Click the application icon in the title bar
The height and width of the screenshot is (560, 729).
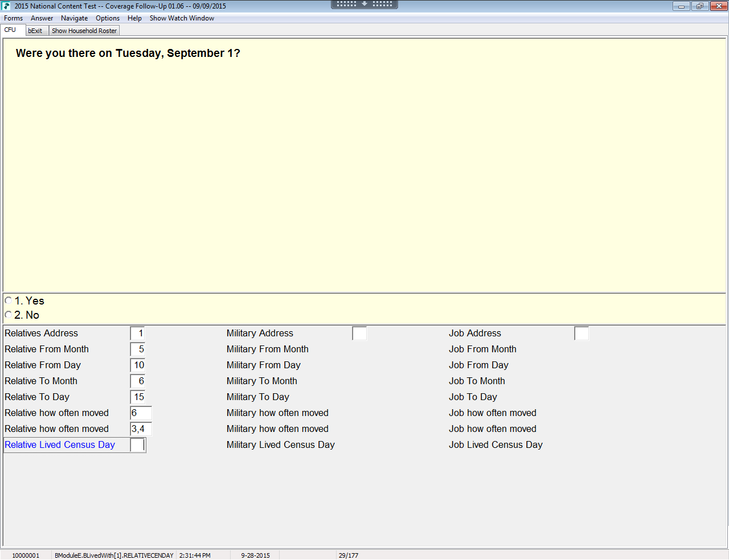(6, 6)
